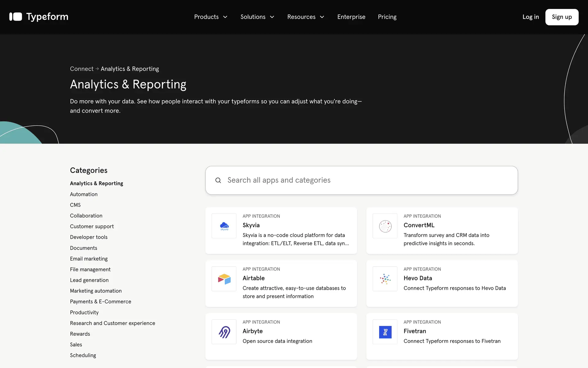Image resolution: width=588 pixels, height=368 pixels.
Task: Click the Log in link
Action: [530, 17]
